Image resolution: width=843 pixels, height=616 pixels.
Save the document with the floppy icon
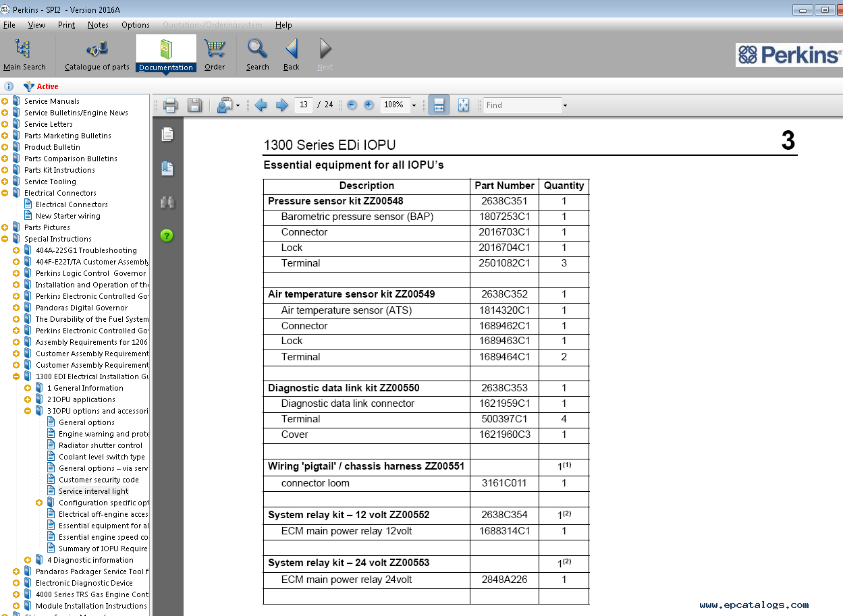point(194,105)
